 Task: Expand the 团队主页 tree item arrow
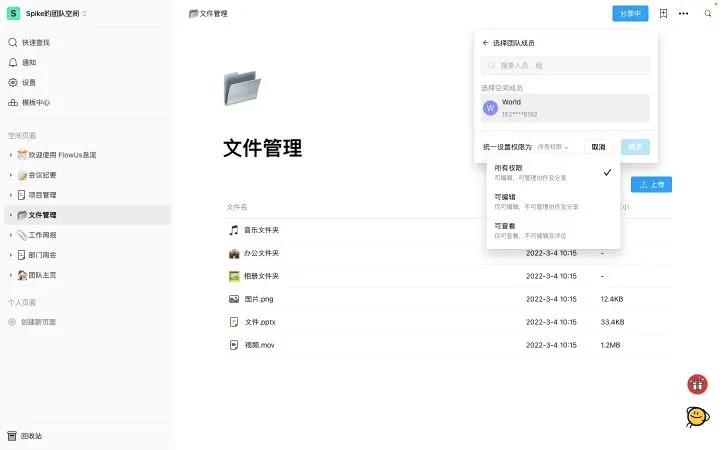point(11,275)
